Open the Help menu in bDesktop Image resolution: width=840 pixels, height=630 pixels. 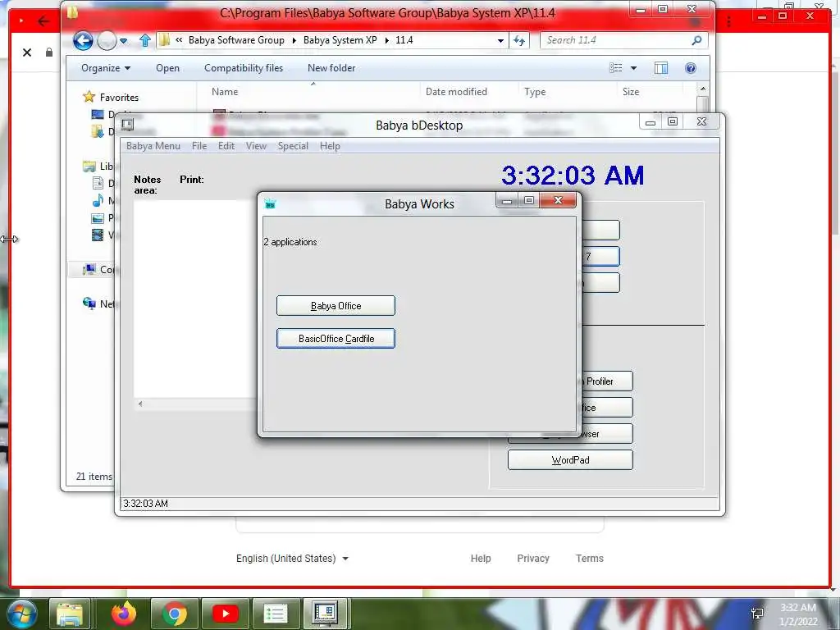[x=330, y=146]
